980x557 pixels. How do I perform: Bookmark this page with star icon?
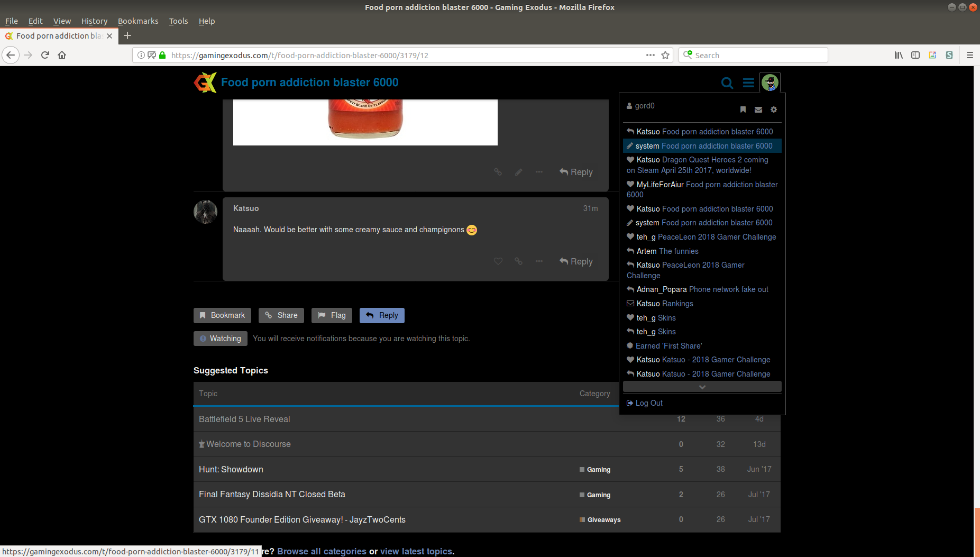click(x=665, y=55)
